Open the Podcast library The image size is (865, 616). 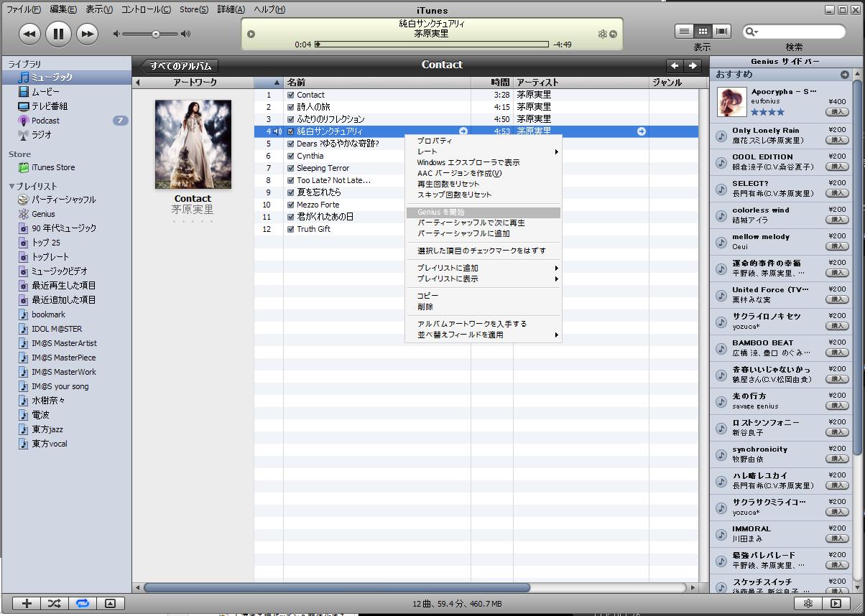[x=65, y=121]
